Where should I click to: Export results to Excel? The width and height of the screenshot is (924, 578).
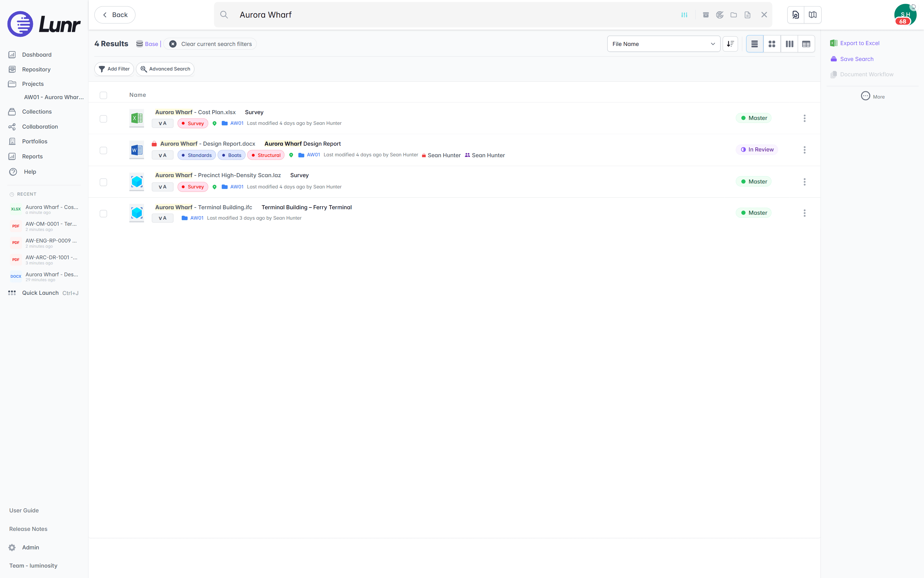pos(854,43)
